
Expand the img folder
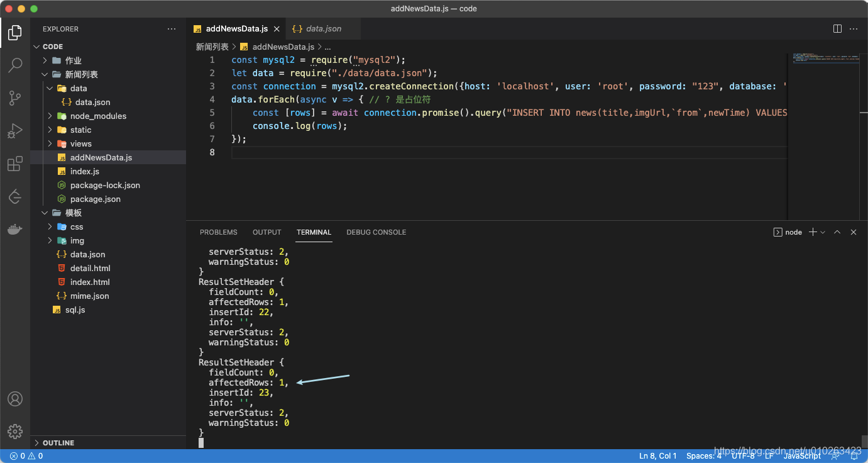click(x=50, y=240)
